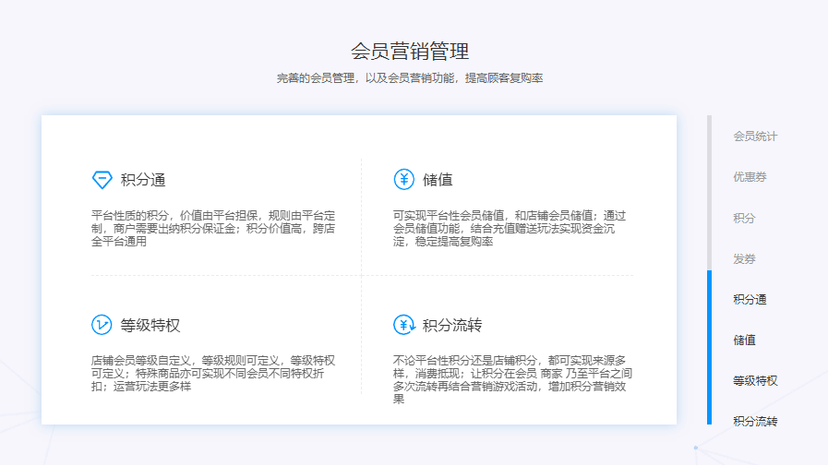Screen dimensions: 828x465
Task: Click the 会员营销管理 page title
Action: click(x=410, y=51)
